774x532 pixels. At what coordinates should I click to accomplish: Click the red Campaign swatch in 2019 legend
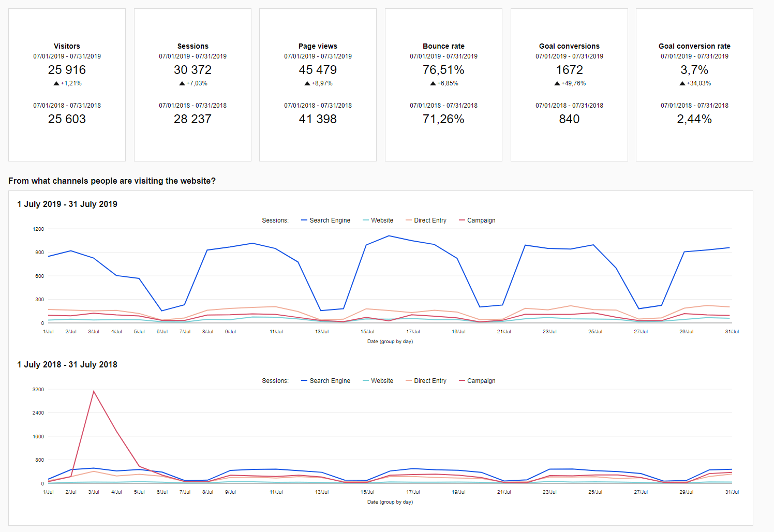pyautogui.click(x=462, y=220)
